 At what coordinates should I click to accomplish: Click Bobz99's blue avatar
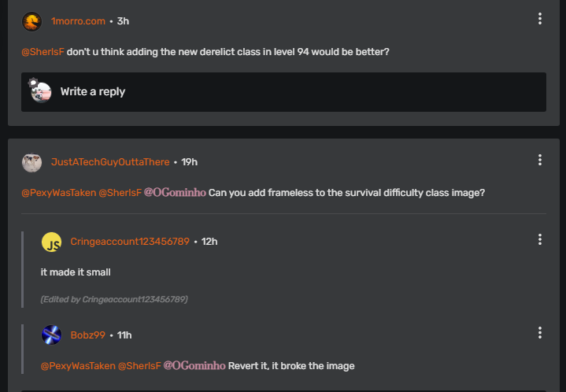click(x=51, y=335)
